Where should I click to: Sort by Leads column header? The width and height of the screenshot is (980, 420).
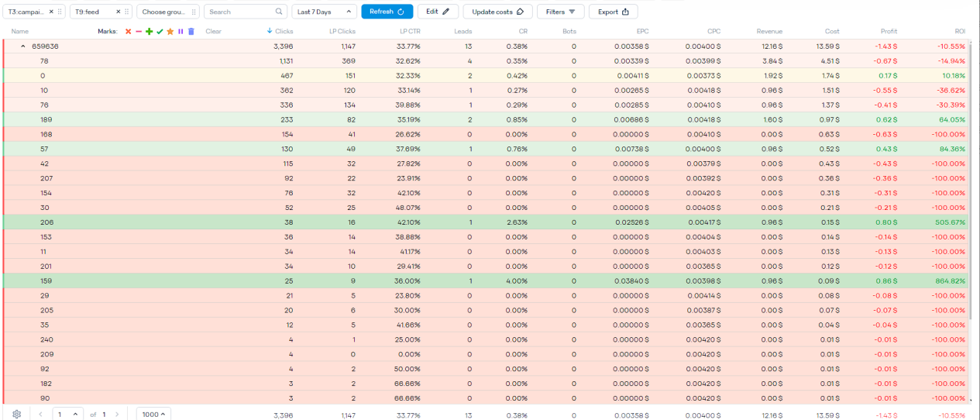pyautogui.click(x=462, y=32)
